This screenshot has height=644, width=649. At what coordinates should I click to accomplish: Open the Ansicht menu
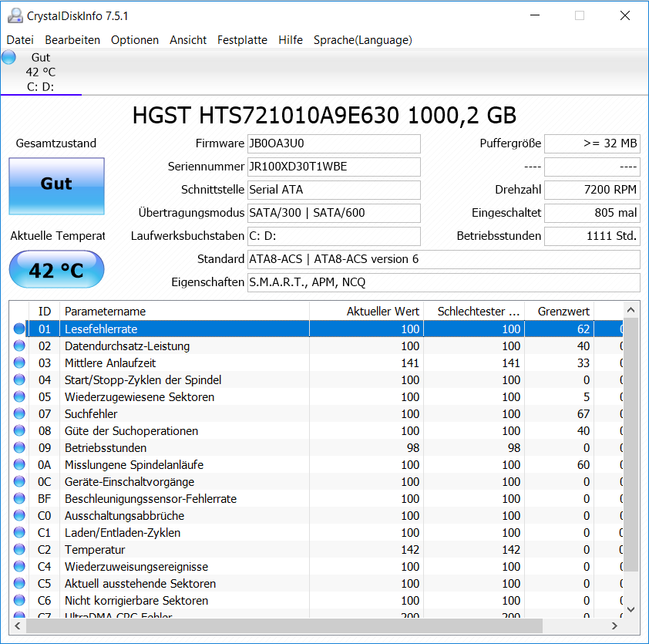tap(188, 40)
